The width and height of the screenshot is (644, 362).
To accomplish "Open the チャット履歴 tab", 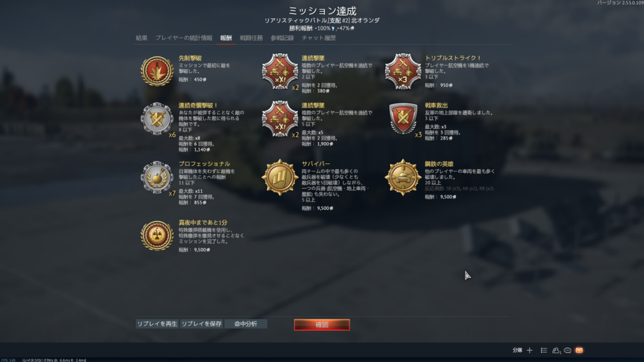I will coord(319,38).
